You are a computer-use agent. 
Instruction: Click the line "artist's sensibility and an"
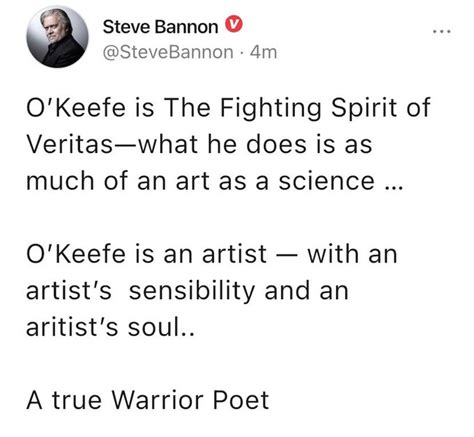coord(187,291)
